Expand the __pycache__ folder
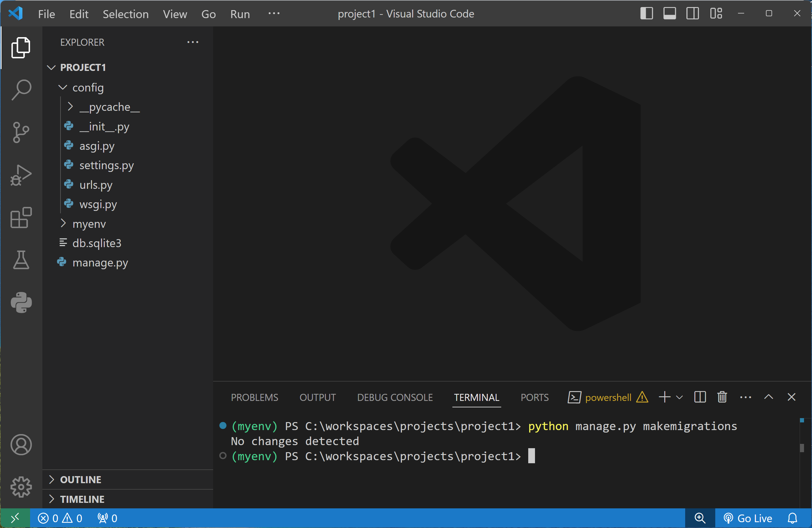 [109, 107]
